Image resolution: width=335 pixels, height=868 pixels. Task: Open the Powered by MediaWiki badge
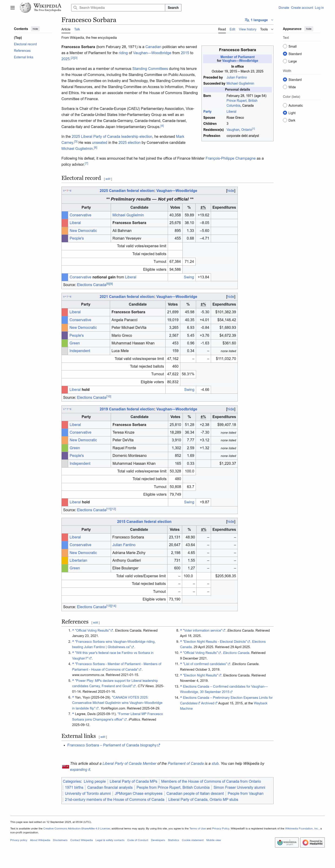click(x=312, y=842)
